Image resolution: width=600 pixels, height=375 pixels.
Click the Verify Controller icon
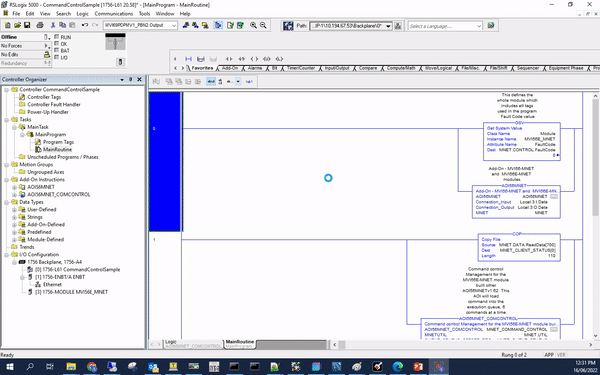[x=240, y=25]
